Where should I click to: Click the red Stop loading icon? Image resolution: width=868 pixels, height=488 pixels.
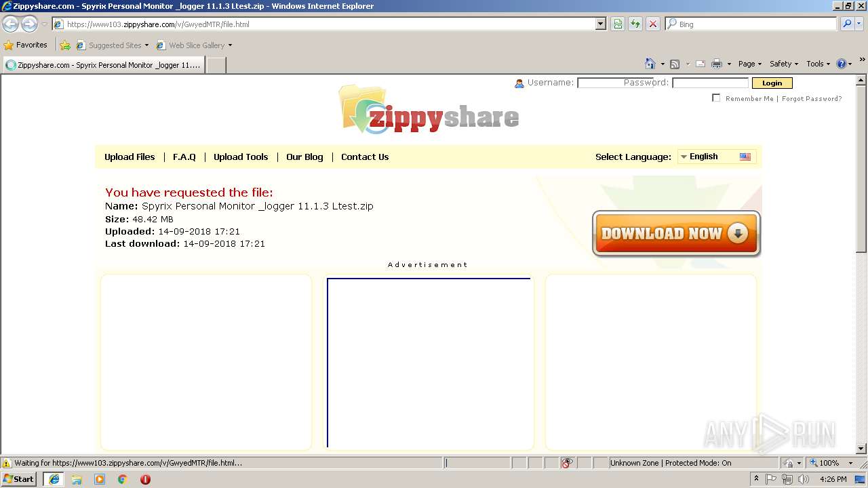653,24
